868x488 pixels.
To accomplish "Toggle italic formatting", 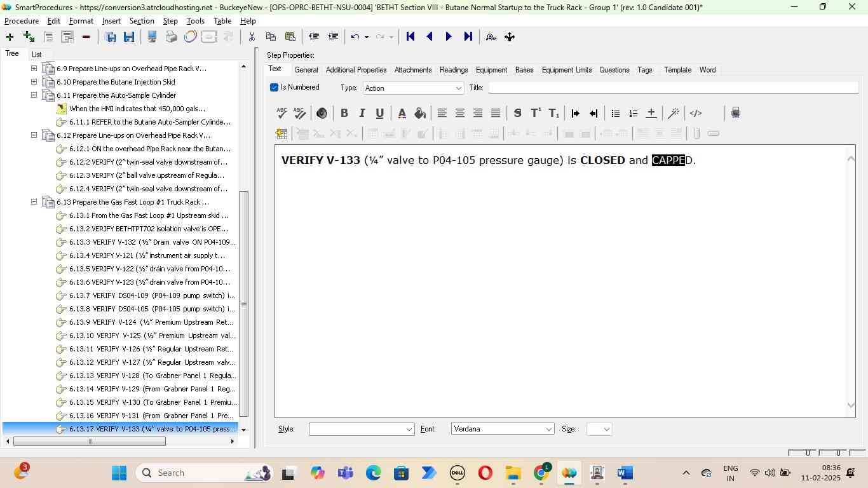I will coord(362,113).
